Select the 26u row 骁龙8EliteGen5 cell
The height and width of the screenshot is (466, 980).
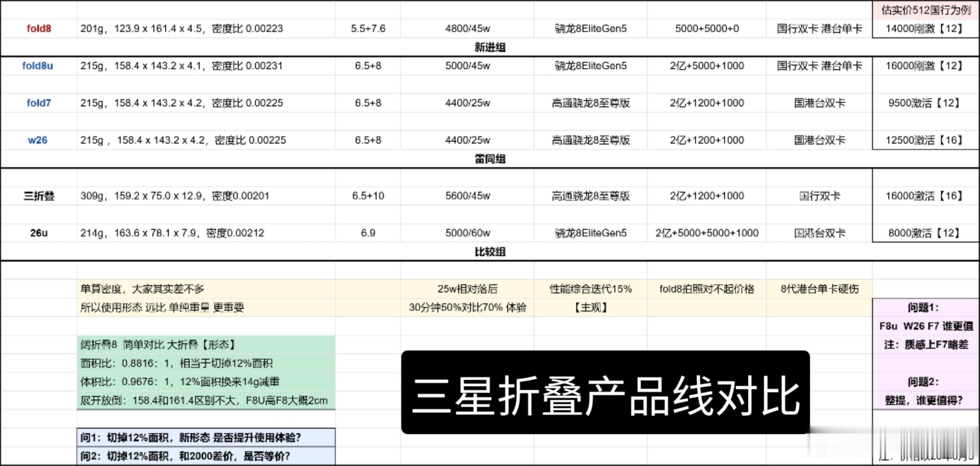(591, 233)
